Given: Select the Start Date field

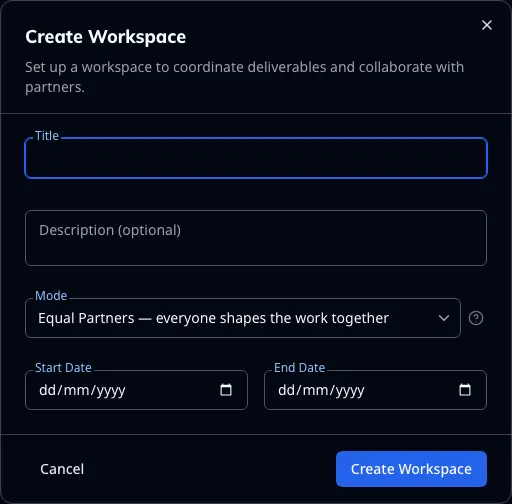Looking at the screenshot, I should point(136,390).
